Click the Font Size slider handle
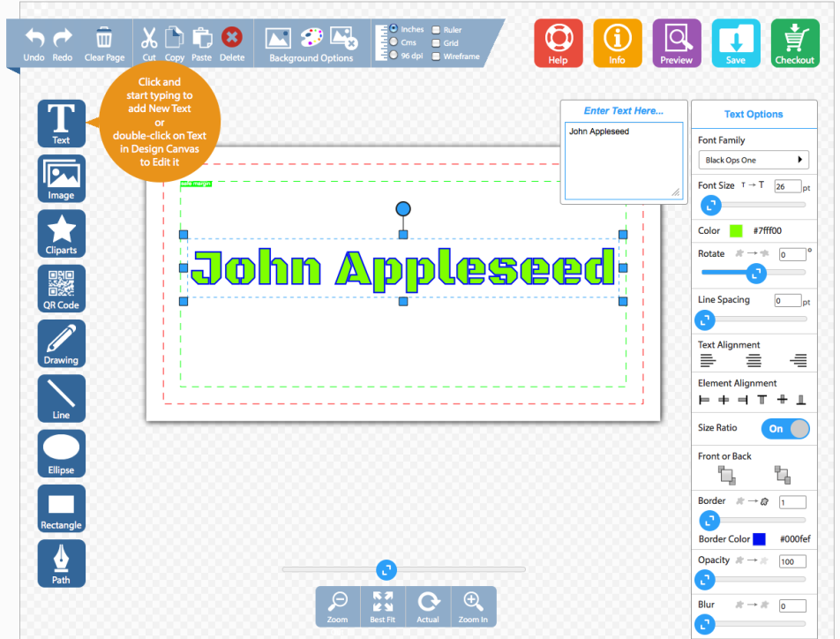840x639 pixels. [x=711, y=205]
